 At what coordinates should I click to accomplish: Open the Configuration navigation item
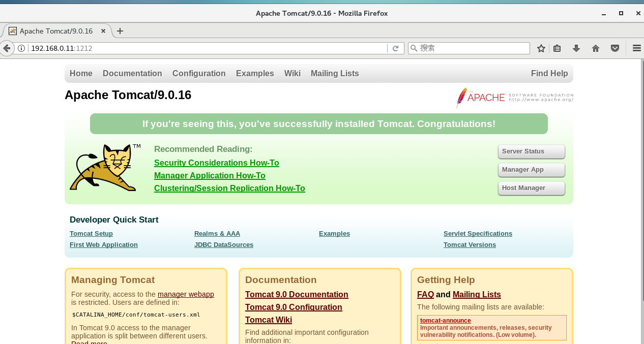tap(199, 74)
